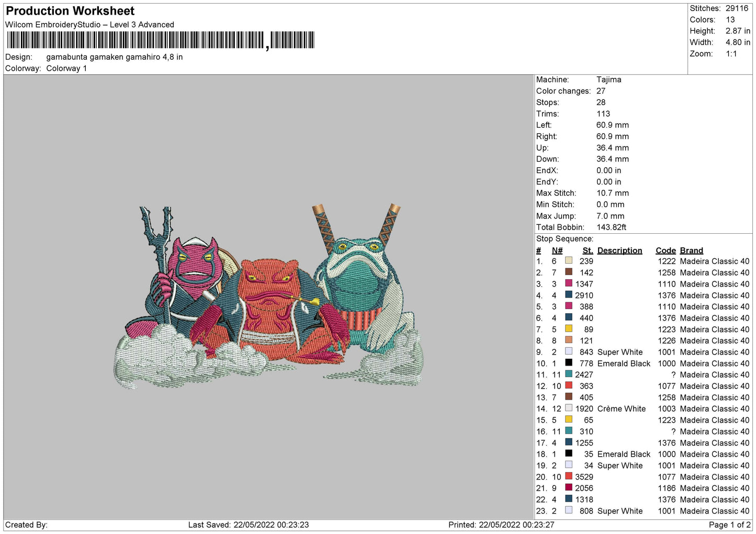Click the Trims value 113
The image size is (756, 534).
(x=603, y=114)
